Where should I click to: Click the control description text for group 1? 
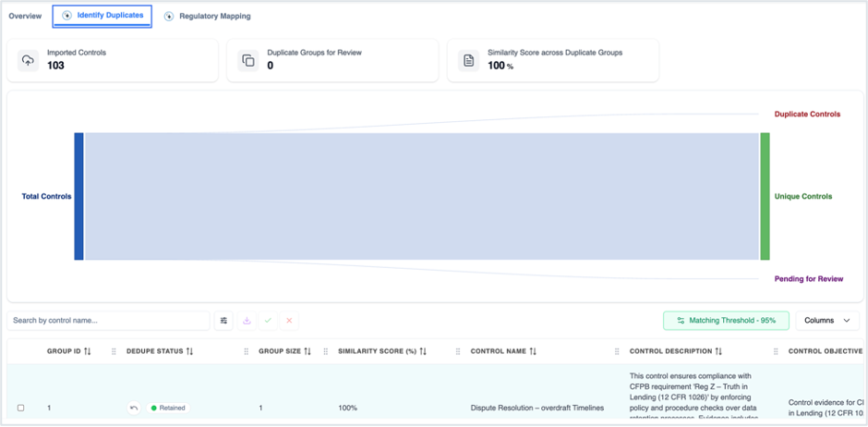point(694,396)
